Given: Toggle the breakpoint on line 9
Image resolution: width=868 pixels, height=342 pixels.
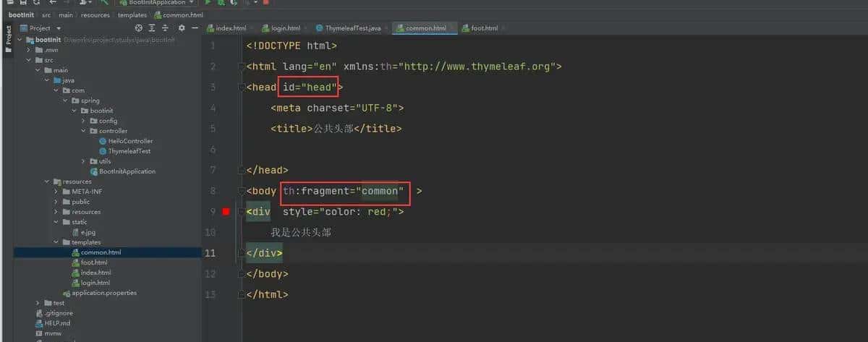Looking at the screenshot, I should [226, 212].
